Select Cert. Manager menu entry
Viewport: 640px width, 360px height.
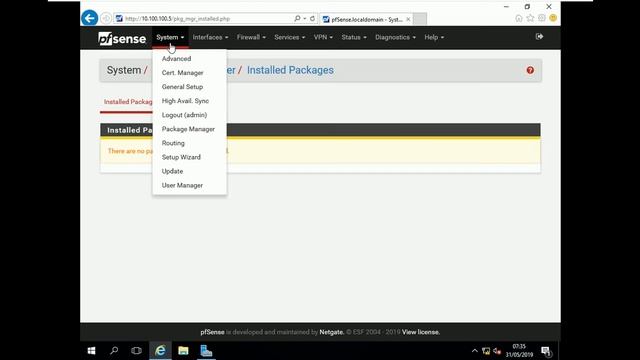[x=182, y=73]
